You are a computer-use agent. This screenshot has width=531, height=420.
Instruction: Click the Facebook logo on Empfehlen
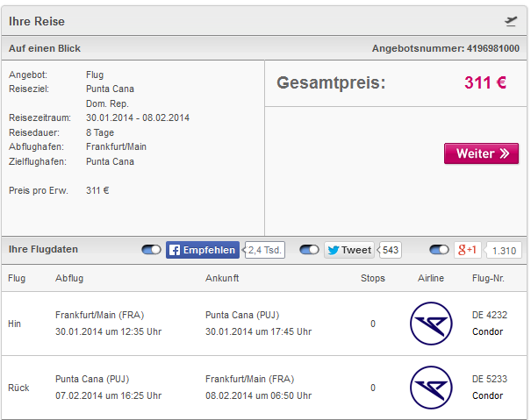175,250
